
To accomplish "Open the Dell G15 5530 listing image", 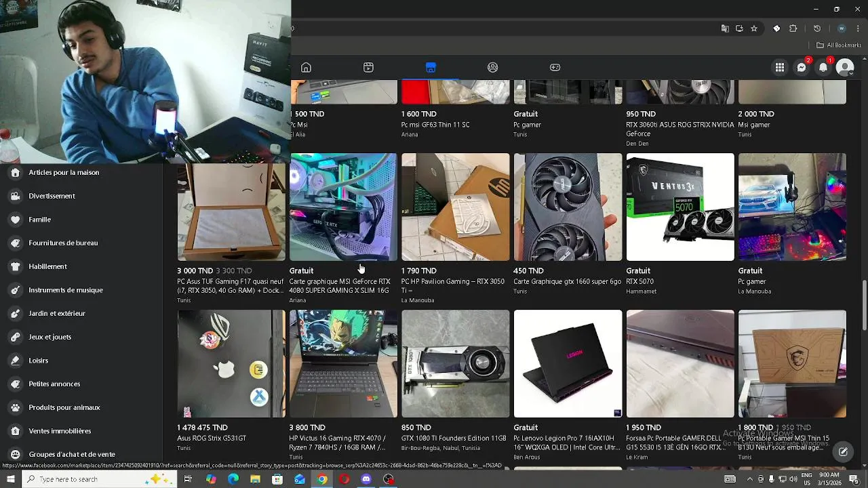I will pos(680,364).
